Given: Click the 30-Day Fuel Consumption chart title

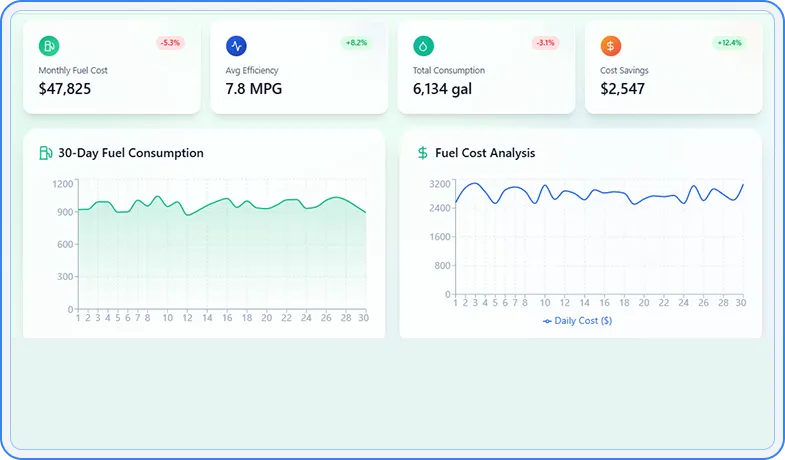Looking at the screenshot, I should pos(131,153).
